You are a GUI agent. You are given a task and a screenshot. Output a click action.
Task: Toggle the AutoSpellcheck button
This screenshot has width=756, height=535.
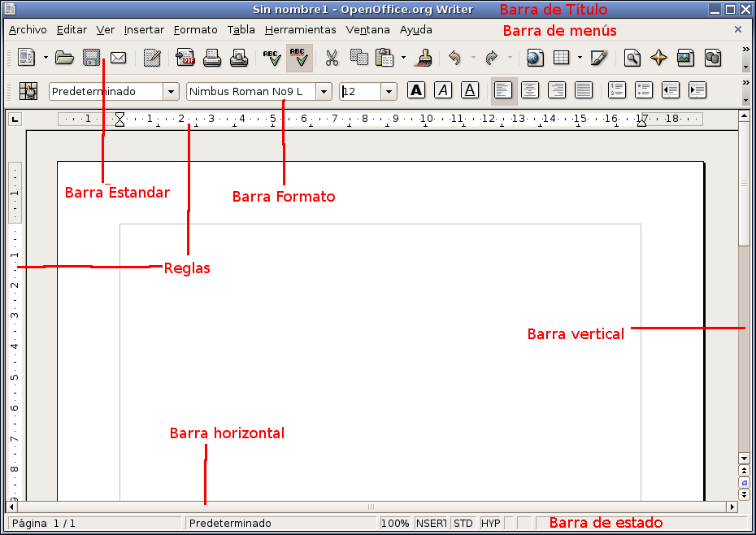[x=299, y=58]
